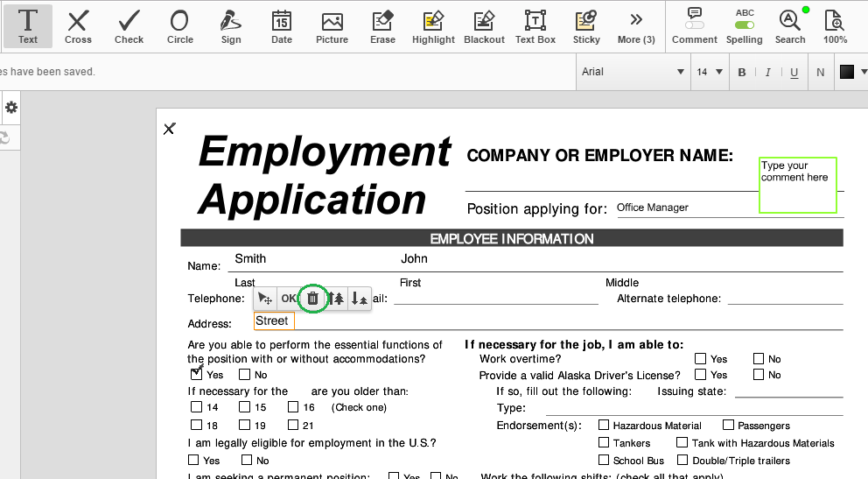
Task: Delete the Street text with trash icon
Action: click(x=312, y=299)
